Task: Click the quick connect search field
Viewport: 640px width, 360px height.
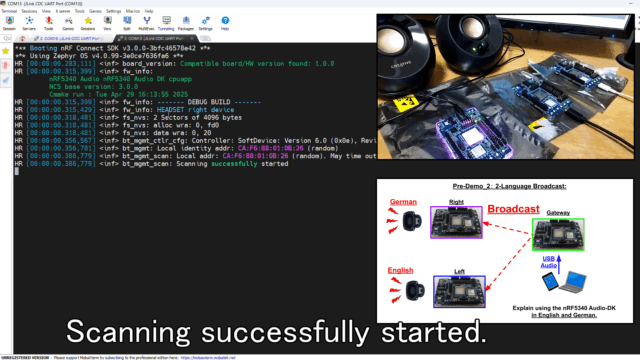Action: tap(7, 38)
